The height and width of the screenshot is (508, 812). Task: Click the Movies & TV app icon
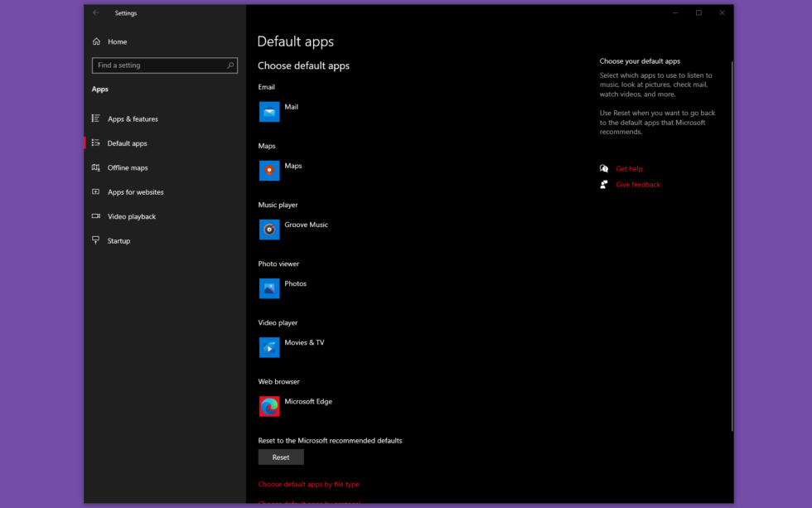click(x=269, y=347)
